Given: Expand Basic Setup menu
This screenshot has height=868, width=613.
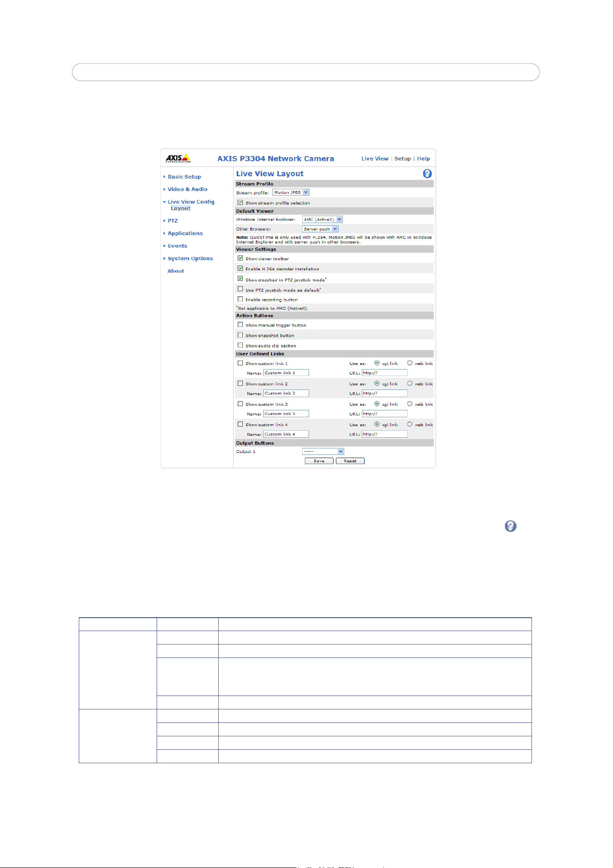Looking at the screenshot, I should 184,177.
